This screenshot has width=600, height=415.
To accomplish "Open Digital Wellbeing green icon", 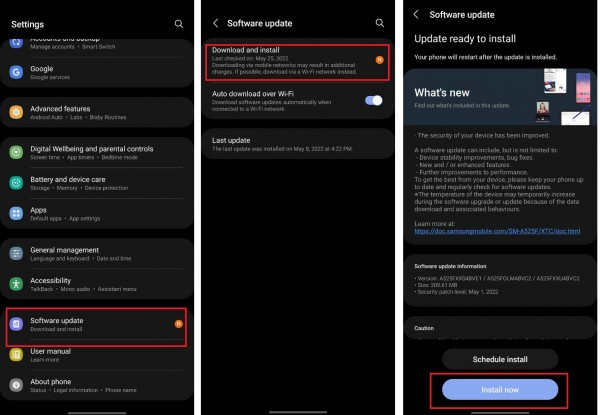I will click(x=16, y=152).
